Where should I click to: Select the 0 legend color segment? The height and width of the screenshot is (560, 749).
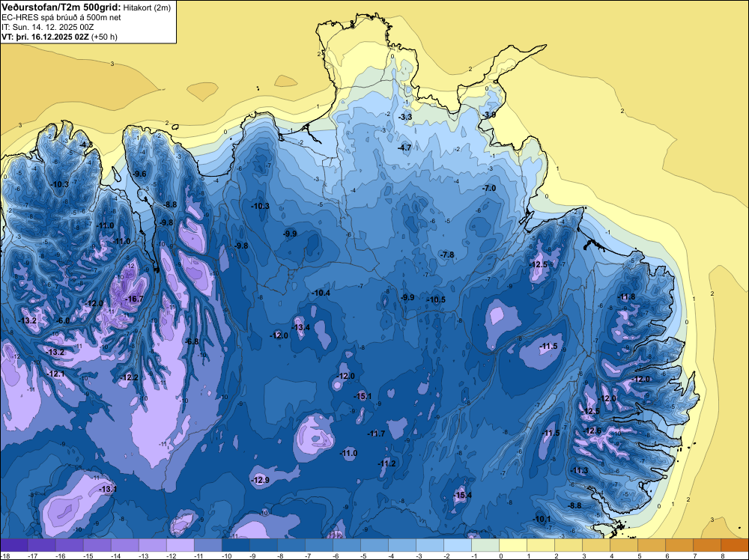512,545
